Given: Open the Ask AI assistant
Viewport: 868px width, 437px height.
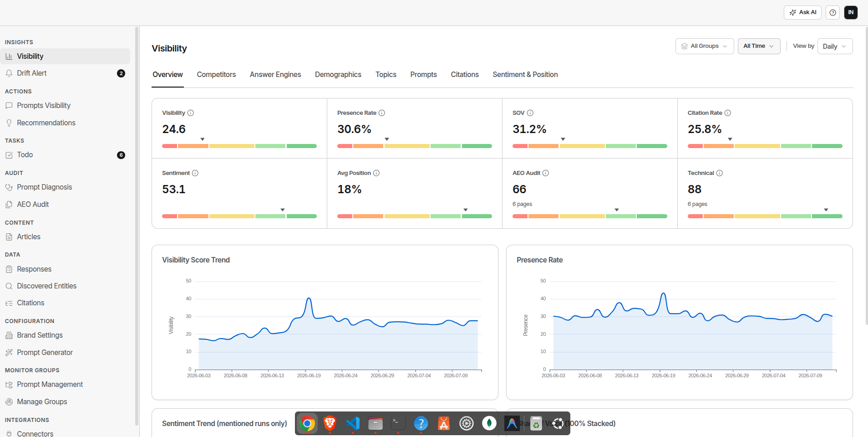Looking at the screenshot, I should [802, 13].
